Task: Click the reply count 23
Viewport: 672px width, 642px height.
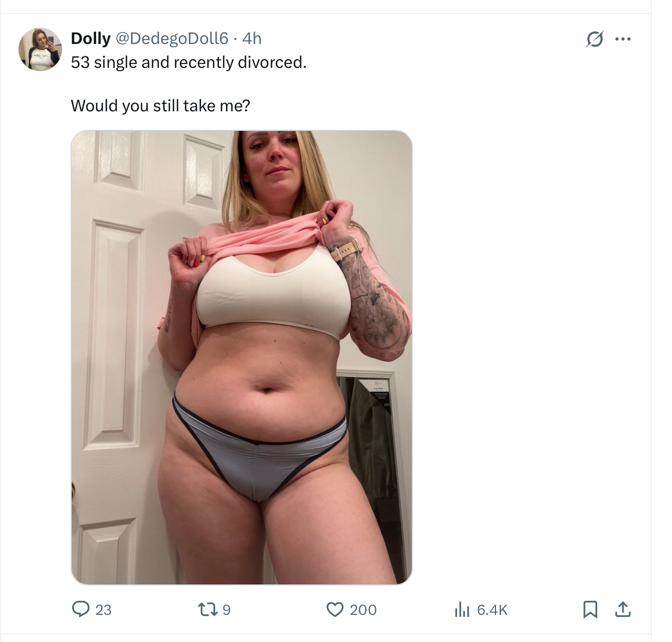Action: click(103, 610)
